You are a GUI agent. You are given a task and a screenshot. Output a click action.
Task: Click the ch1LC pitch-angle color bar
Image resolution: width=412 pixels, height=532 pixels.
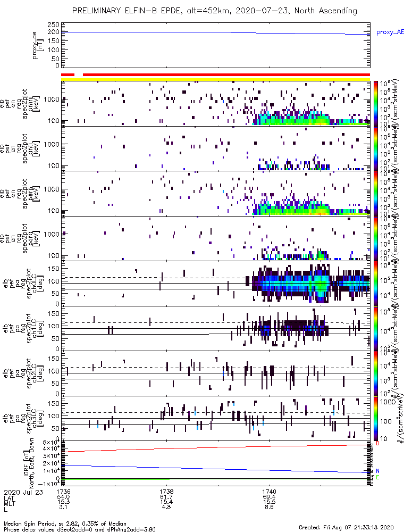pyautogui.click(x=376, y=328)
